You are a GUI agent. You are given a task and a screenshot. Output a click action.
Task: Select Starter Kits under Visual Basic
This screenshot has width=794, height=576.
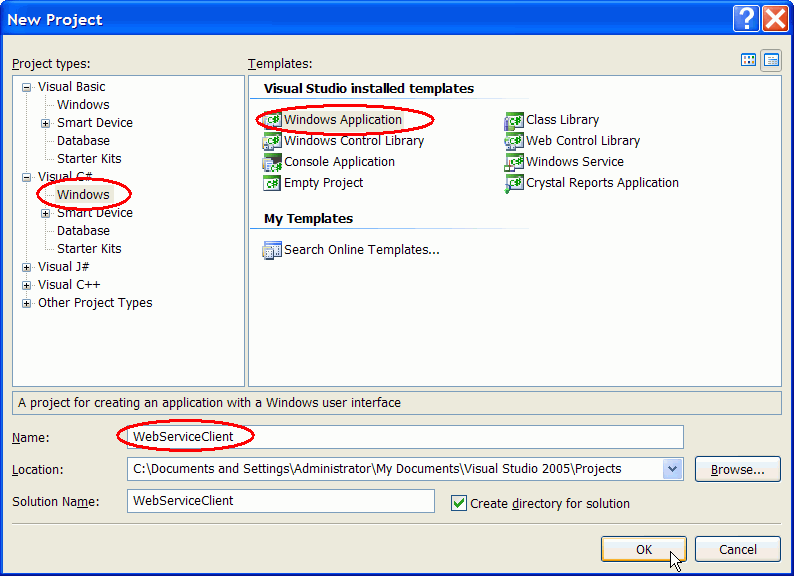pyautogui.click(x=89, y=159)
